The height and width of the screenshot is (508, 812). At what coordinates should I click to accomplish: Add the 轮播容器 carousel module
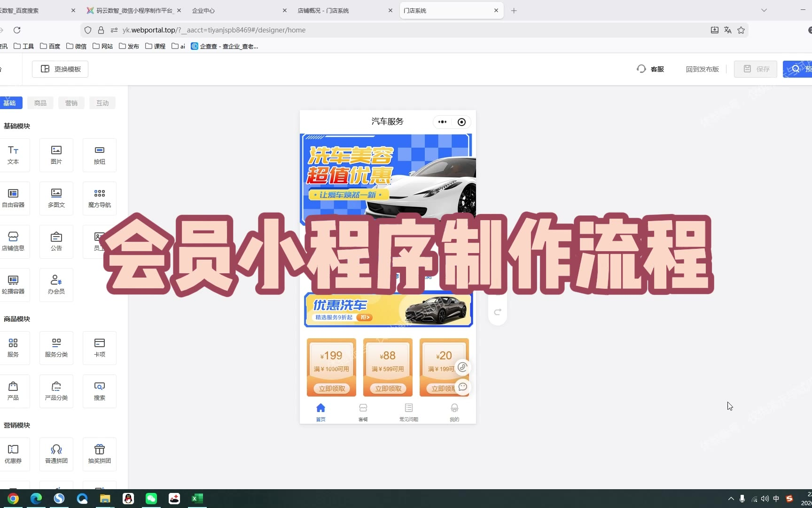(13, 285)
